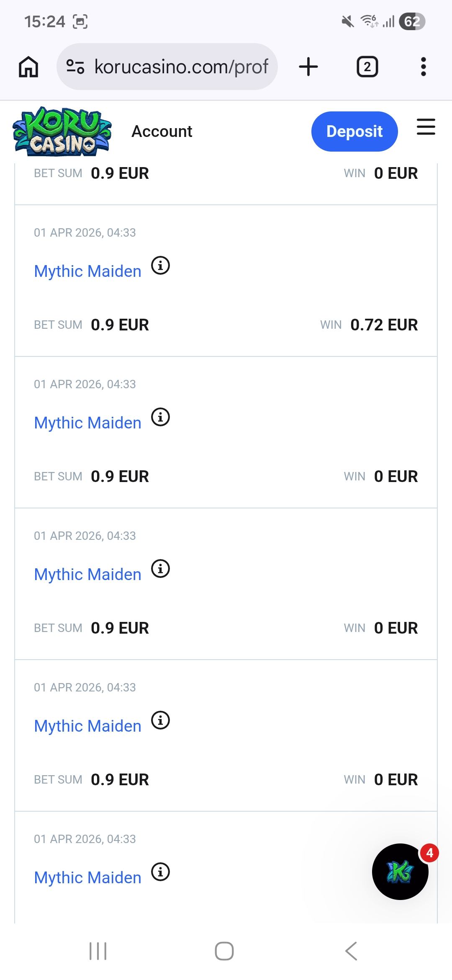The height and width of the screenshot is (980, 452).
Task: Open the tab switcher showing 2 tabs
Action: 367,67
